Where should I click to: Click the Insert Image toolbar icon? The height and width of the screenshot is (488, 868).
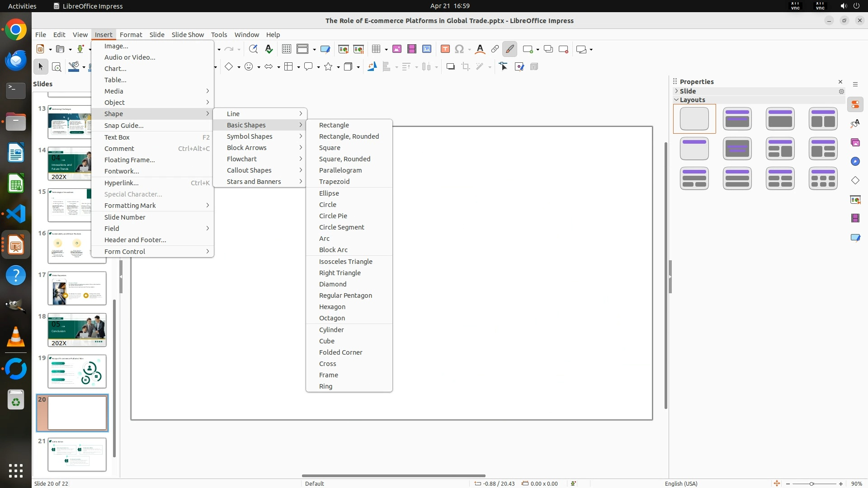(397, 49)
